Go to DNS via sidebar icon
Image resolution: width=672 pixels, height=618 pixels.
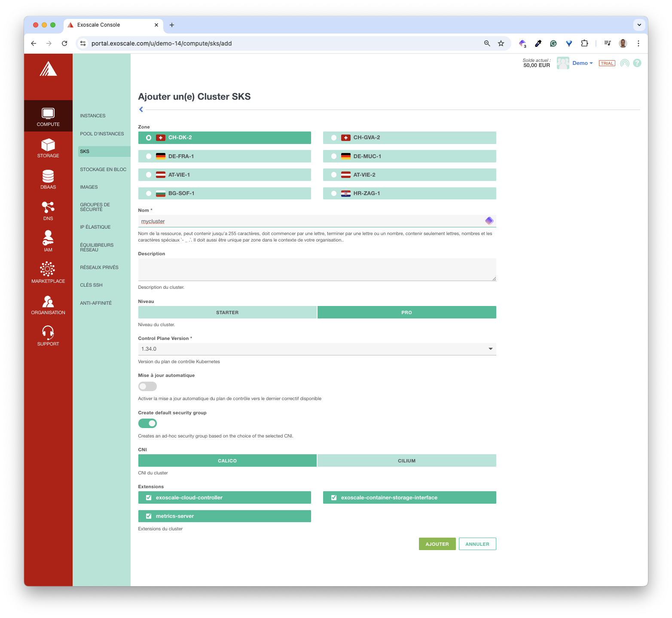(x=48, y=208)
